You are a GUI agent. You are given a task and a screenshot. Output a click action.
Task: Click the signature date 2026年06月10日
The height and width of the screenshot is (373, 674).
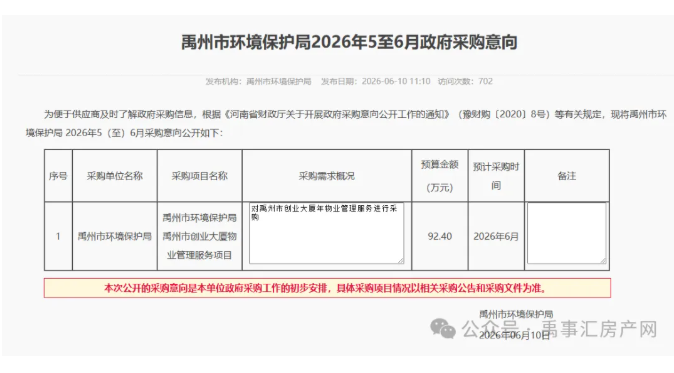(x=514, y=335)
